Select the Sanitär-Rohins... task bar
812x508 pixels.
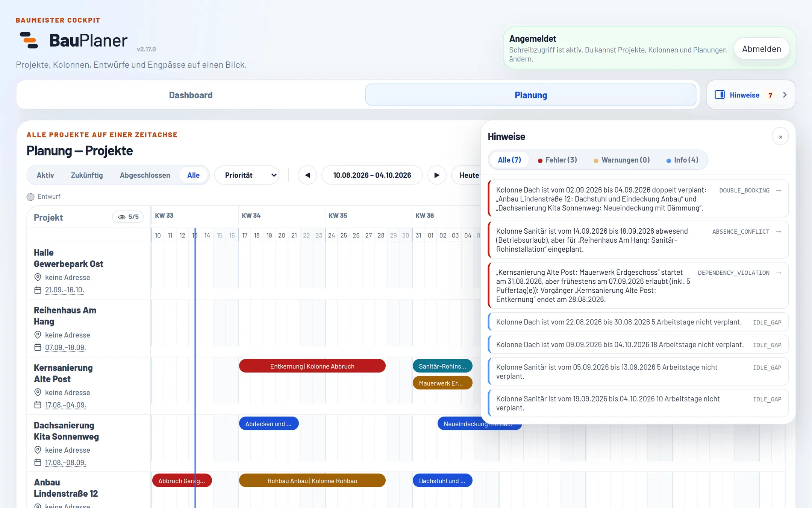tap(442, 366)
